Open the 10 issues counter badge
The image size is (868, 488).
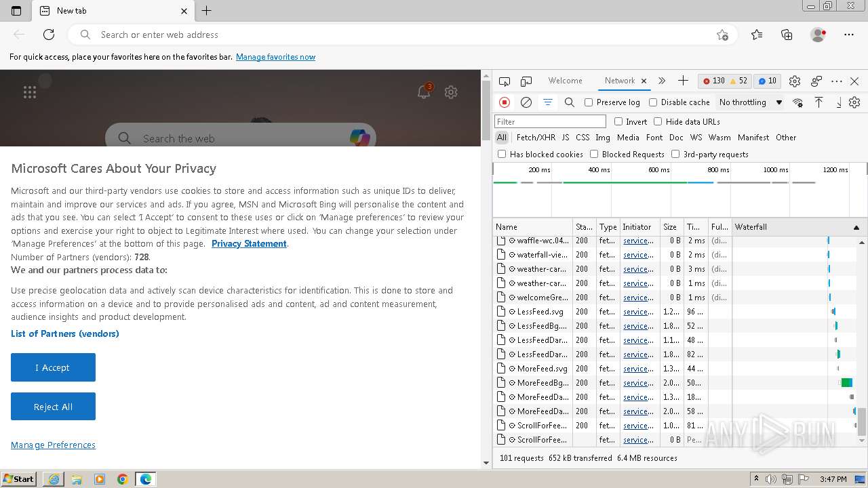(767, 81)
